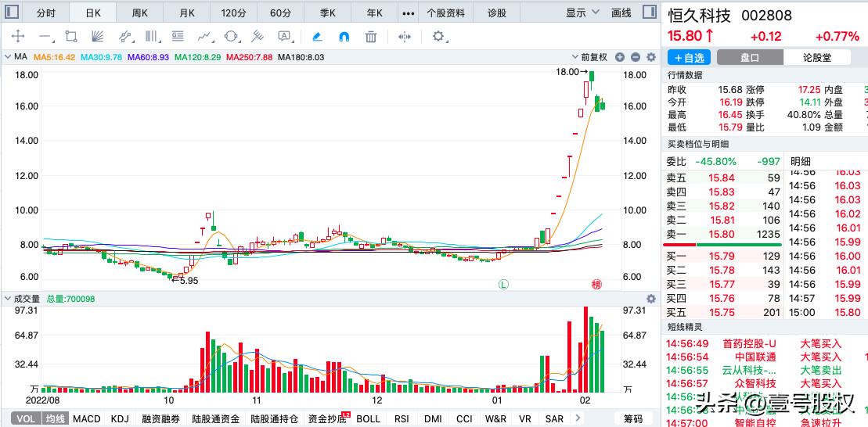Image resolution: width=868 pixels, height=427 pixels.
Task: Toggle the VOL indicator
Action: pos(26,418)
